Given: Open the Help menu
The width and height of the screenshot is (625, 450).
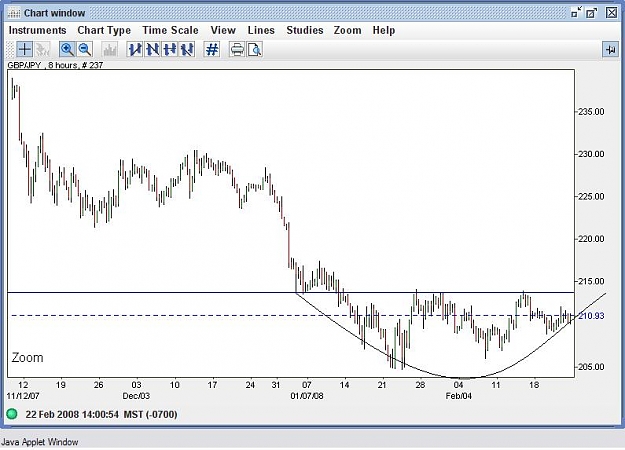Looking at the screenshot, I should (x=384, y=30).
